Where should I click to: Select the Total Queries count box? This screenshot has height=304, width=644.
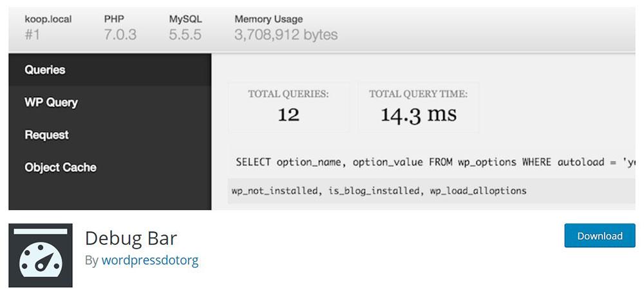coord(289,107)
